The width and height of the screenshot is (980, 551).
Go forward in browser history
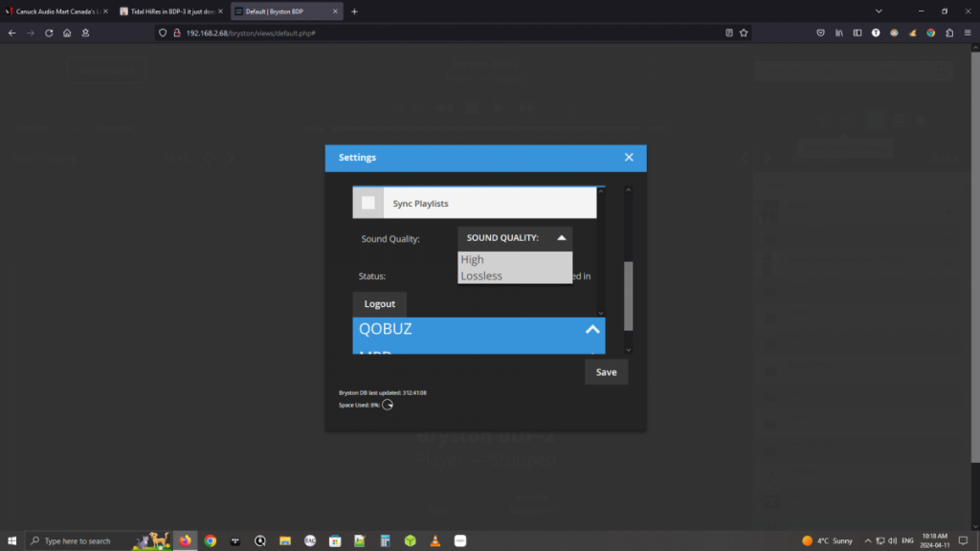click(30, 33)
